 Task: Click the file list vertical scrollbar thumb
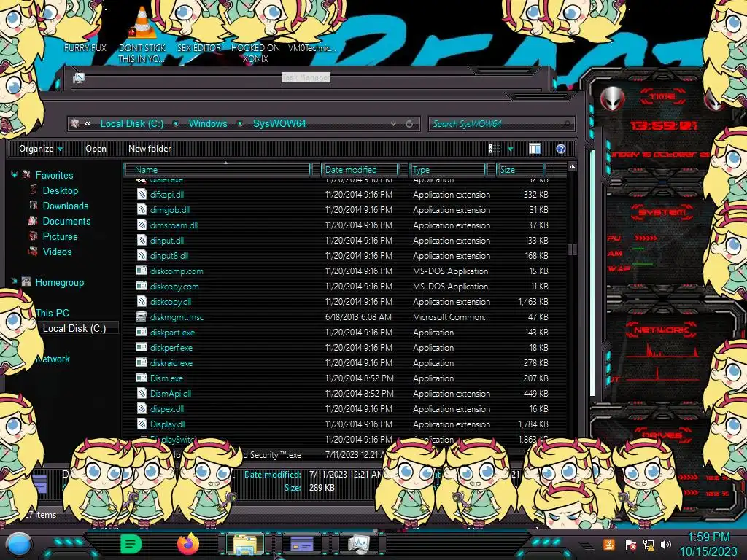click(x=572, y=249)
